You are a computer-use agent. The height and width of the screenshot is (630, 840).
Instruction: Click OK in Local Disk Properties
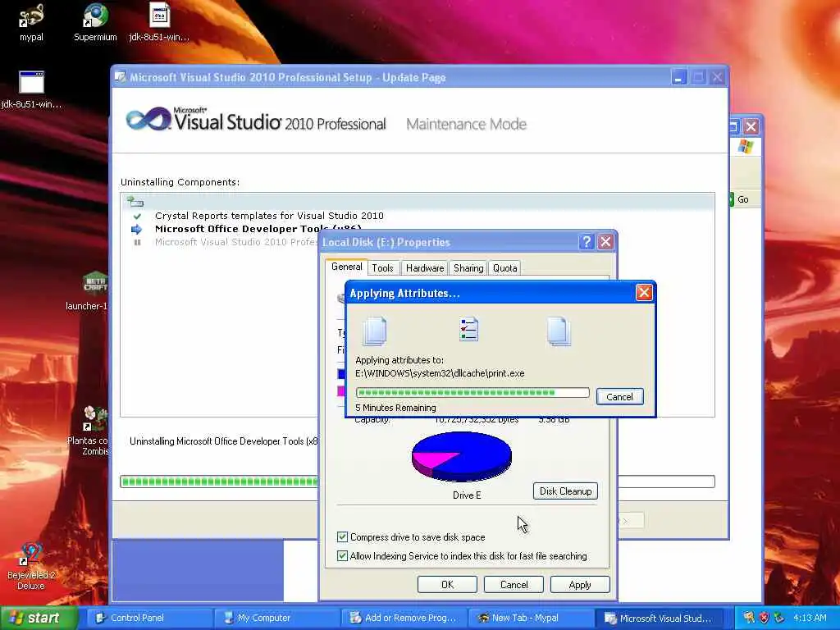(447, 584)
